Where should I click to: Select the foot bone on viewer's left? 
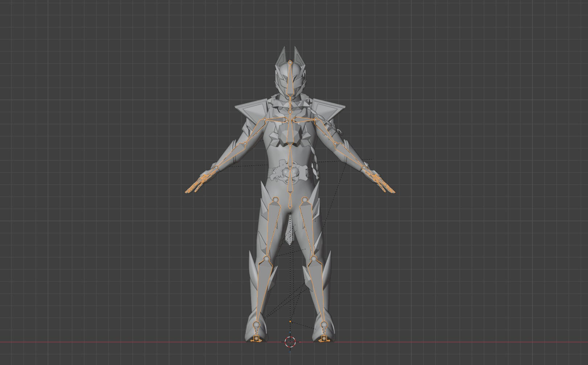256,331
